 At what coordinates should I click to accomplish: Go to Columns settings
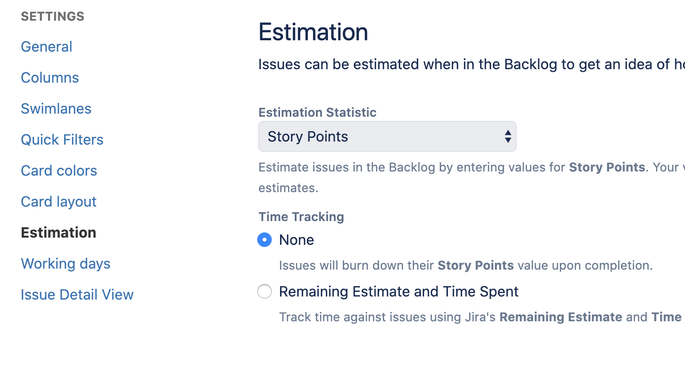(x=50, y=78)
